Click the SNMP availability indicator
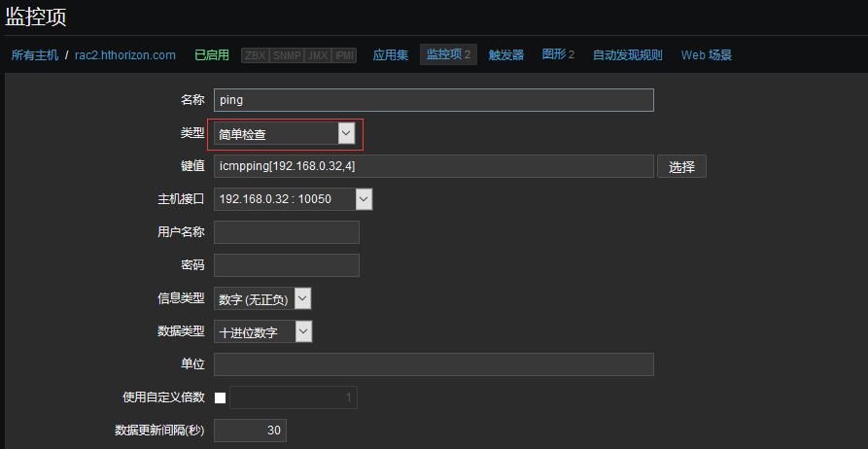The height and width of the screenshot is (449, 868). coord(287,55)
